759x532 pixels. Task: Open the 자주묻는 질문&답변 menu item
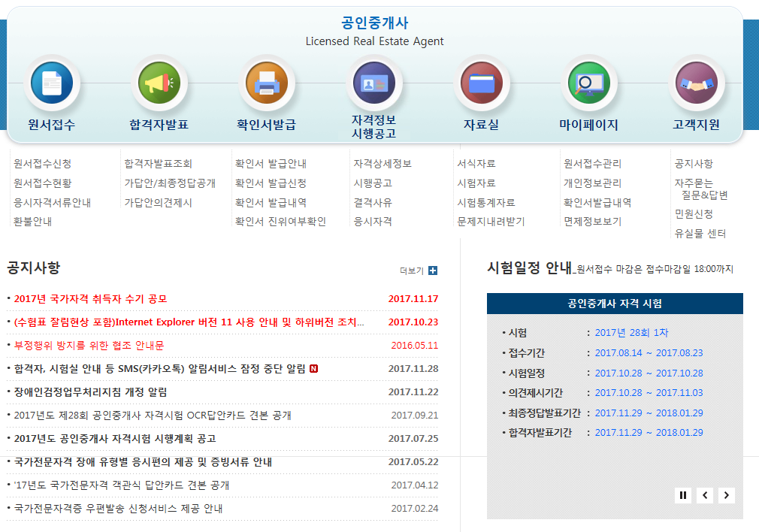click(700, 189)
